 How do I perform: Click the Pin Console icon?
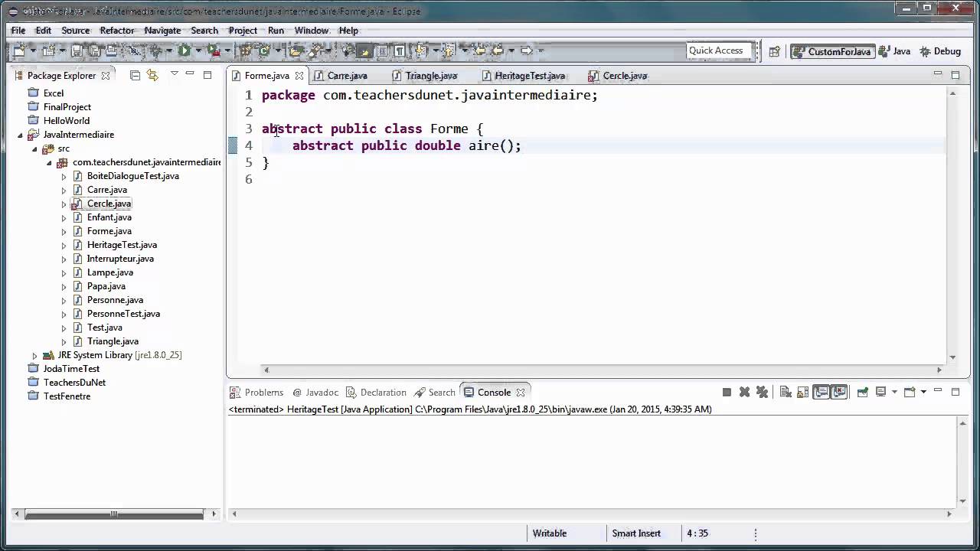pos(863,392)
